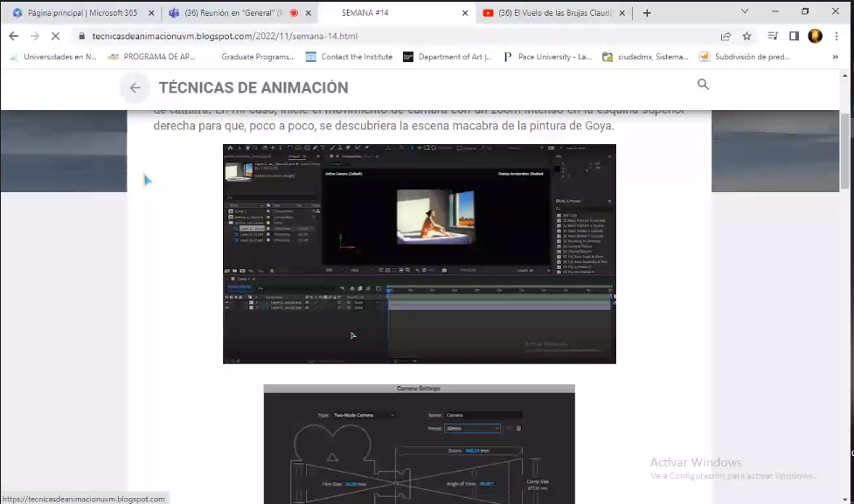The image size is (854, 504).
Task: Open the TÉCNICAS DE ANIMACIÓN blog title
Action: tap(253, 87)
